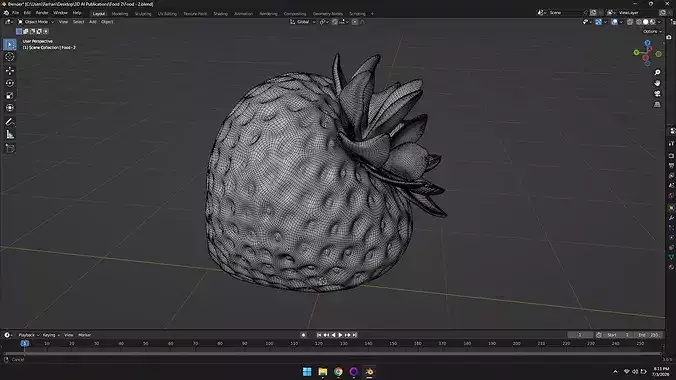
Task: Select the Transform tool
Action: 10,108
